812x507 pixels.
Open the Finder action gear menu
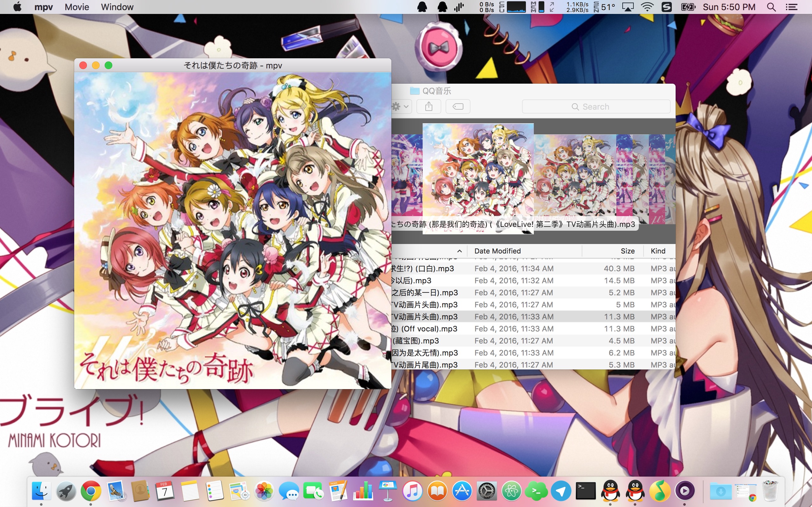pyautogui.click(x=401, y=107)
